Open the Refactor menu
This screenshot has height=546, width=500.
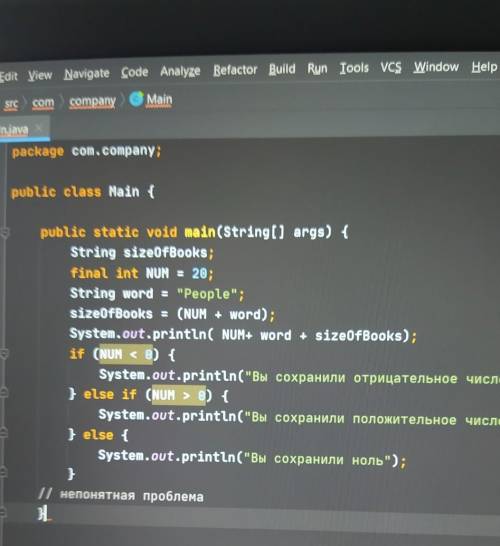coord(235,70)
